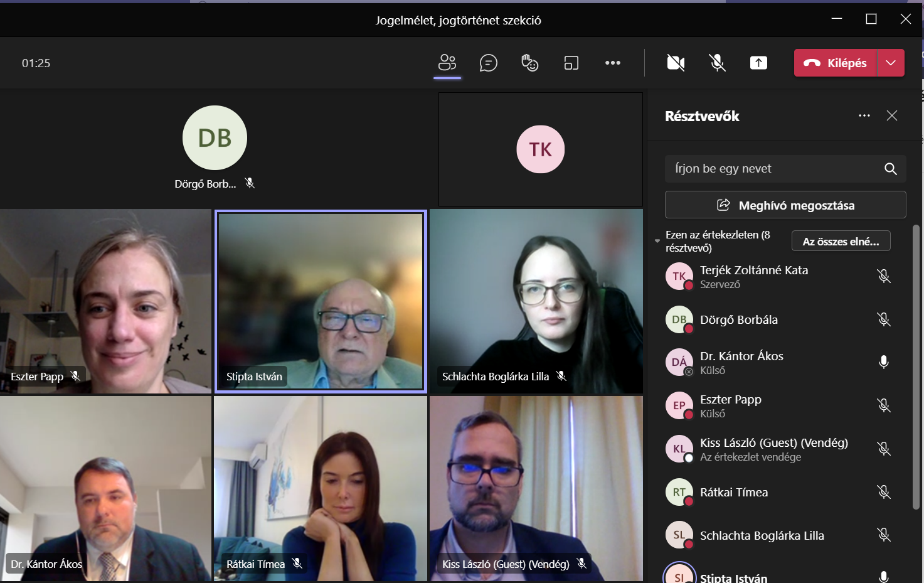924x583 pixels.
Task: Turn camera on in toolbar
Action: point(676,63)
